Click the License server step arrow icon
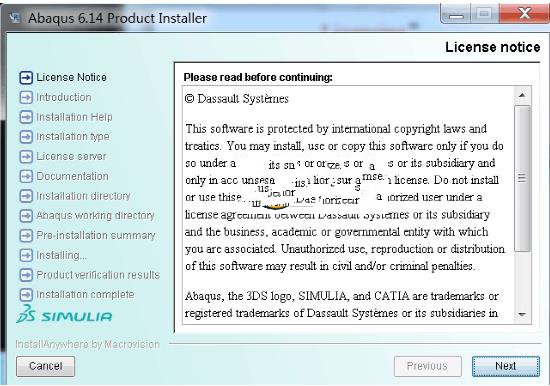550x386 pixels. [x=26, y=157]
